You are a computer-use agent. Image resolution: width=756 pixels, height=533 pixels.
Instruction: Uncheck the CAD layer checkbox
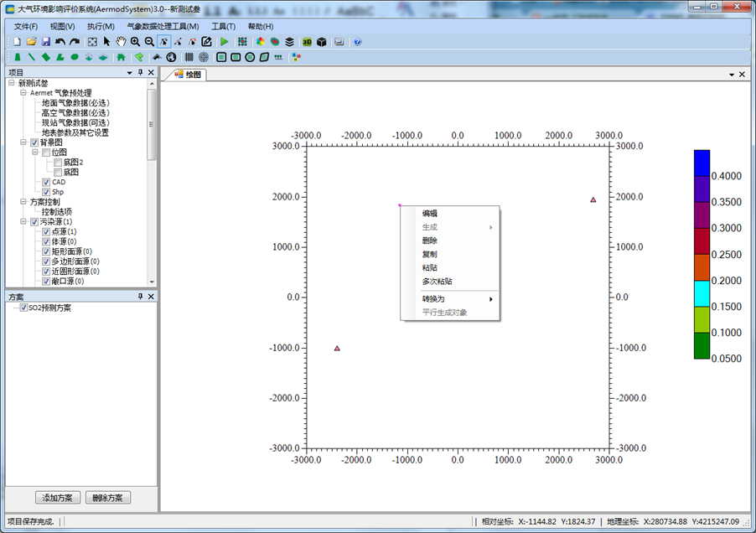46,182
